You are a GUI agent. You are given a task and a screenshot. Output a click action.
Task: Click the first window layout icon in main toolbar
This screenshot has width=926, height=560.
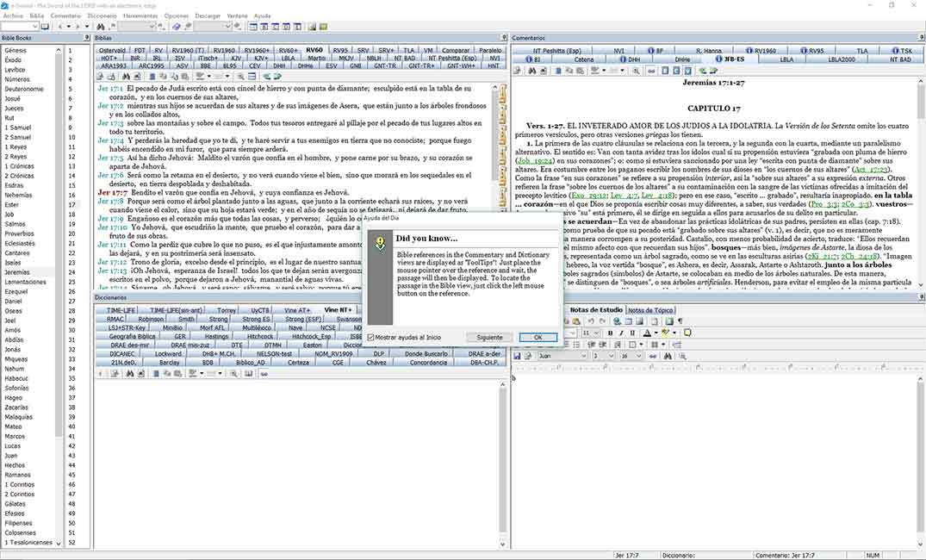(252, 27)
